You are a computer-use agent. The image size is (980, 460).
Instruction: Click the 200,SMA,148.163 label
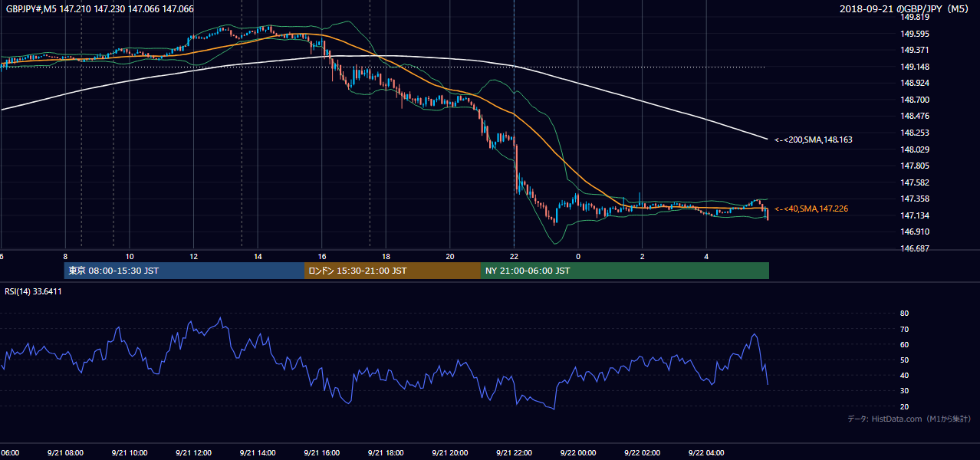tap(814, 140)
